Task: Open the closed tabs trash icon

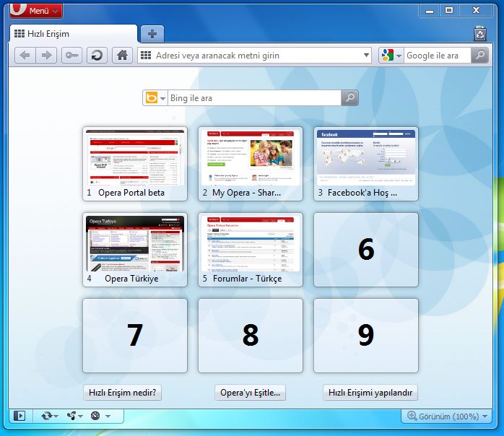Action: point(480,34)
